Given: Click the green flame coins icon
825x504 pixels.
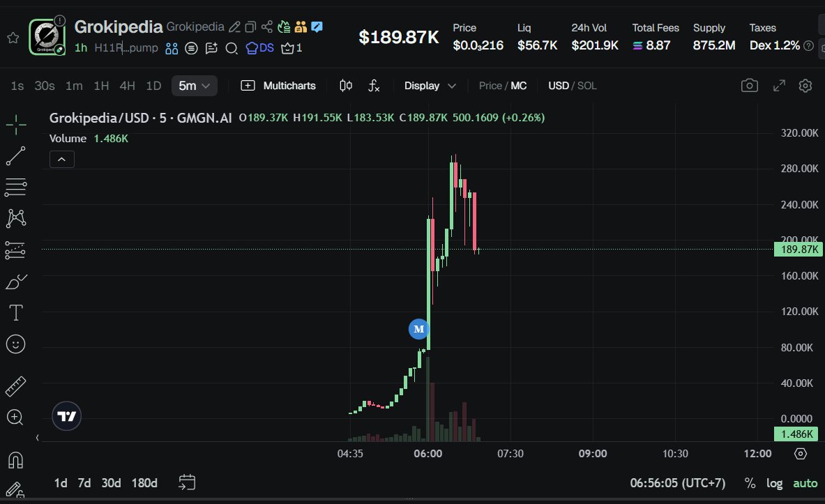Looking at the screenshot, I should (x=284, y=26).
